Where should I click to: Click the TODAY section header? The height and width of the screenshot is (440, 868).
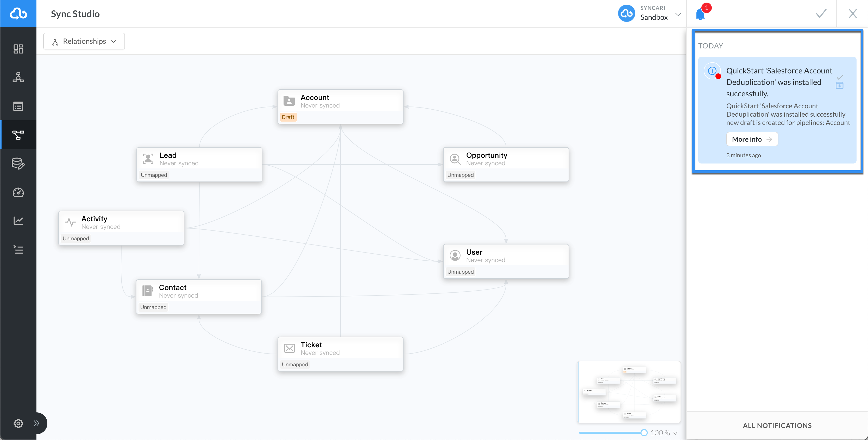coord(710,46)
